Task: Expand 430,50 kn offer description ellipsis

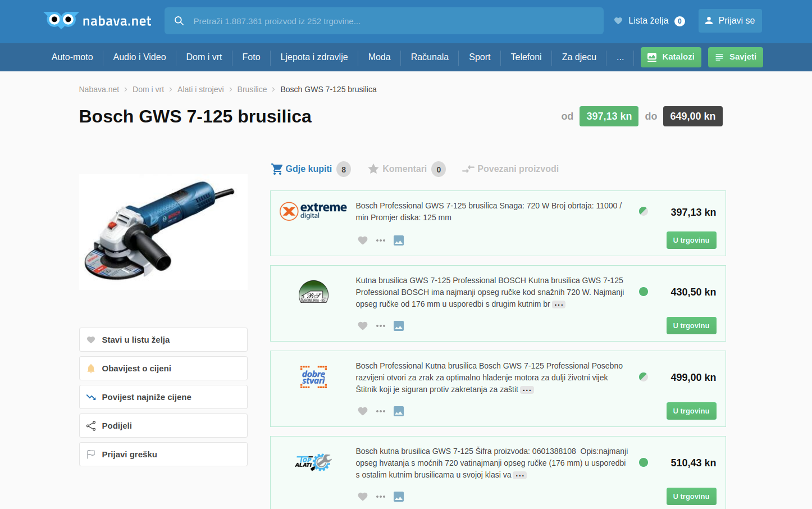Action: pos(559,305)
